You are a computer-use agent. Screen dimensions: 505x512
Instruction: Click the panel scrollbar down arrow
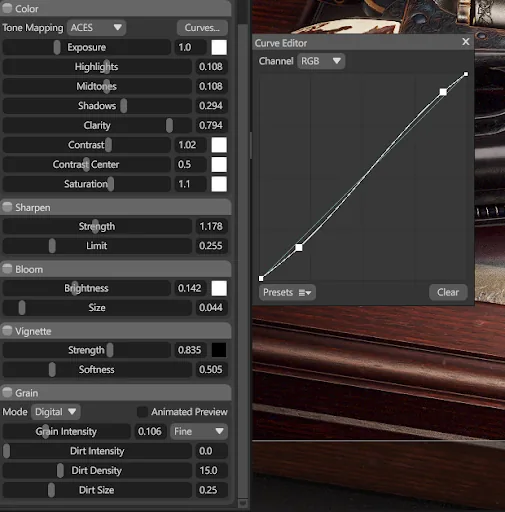pyautogui.click(x=243, y=503)
